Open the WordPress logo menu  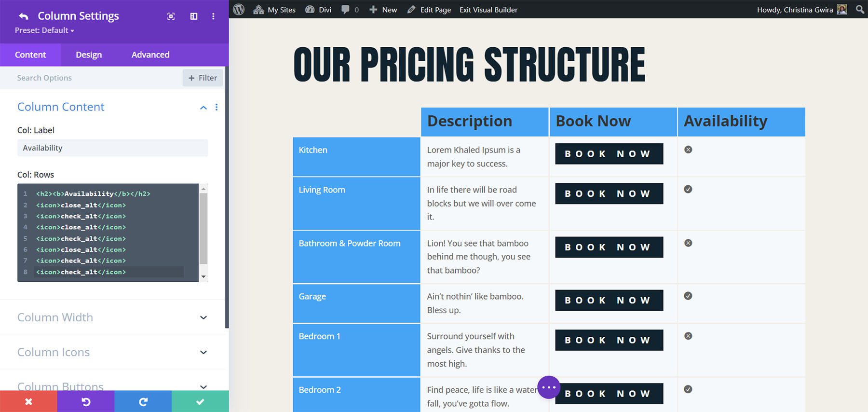238,9
